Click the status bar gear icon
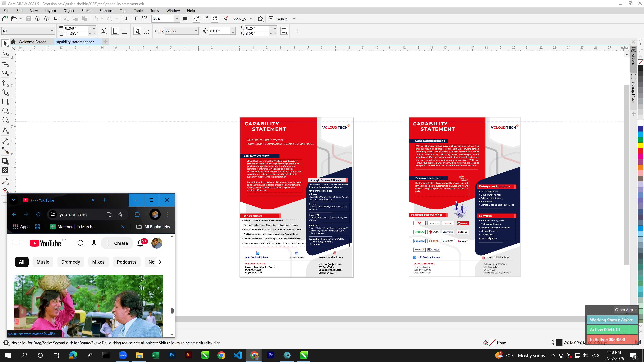This screenshot has height=362, width=644. tap(6, 343)
